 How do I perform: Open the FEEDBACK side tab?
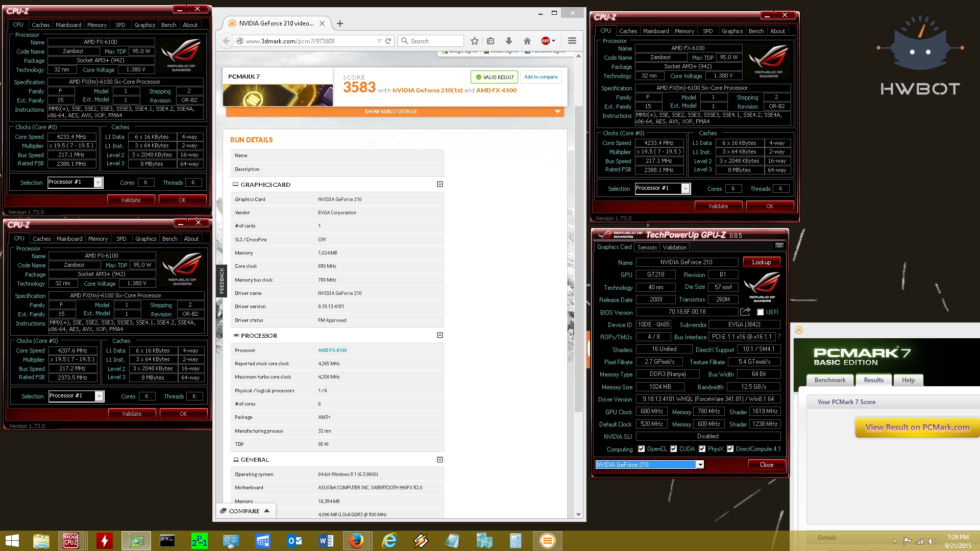[222, 281]
